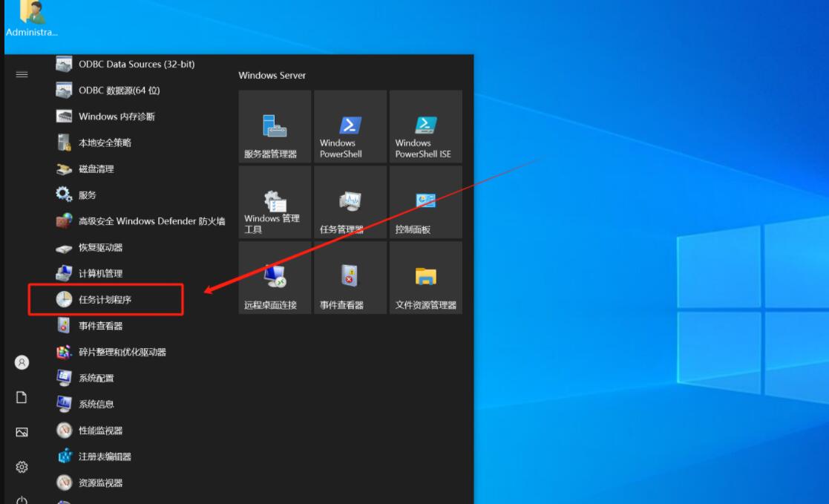Open the Windows 管理工具 tile
829x504 pixels.
[x=275, y=201]
